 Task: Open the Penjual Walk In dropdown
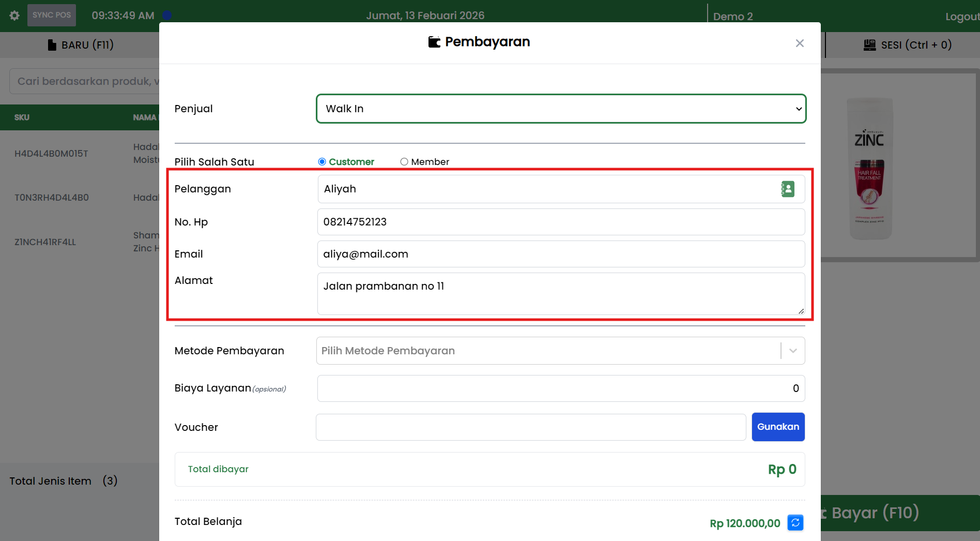pos(561,109)
